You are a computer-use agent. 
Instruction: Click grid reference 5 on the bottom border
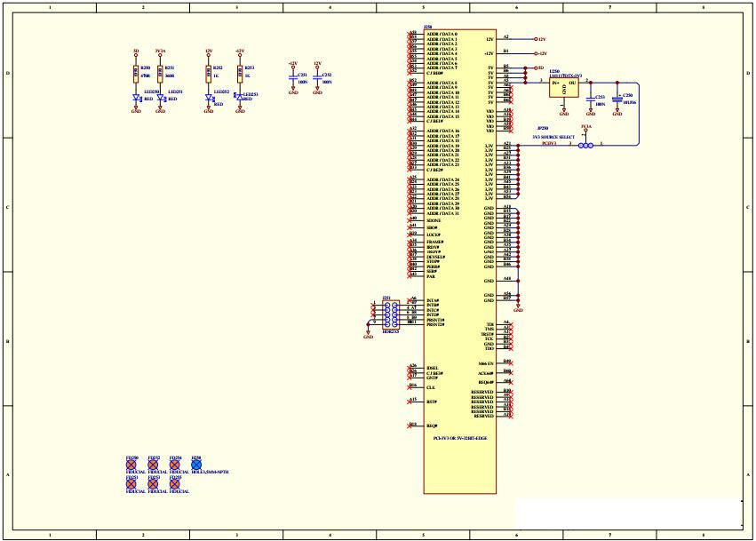pyautogui.click(x=422, y=535)
